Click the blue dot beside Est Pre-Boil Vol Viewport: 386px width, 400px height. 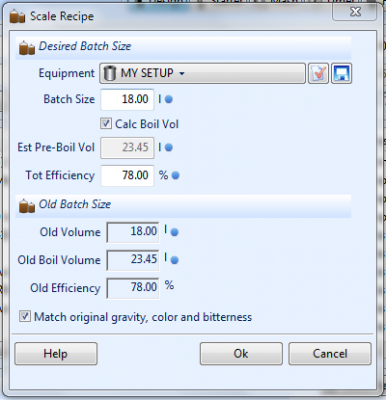(169, 147)
